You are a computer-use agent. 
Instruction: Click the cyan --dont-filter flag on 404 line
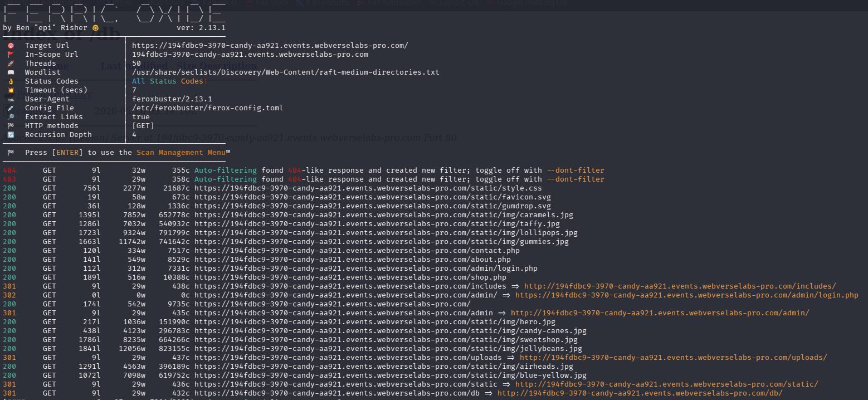tap(576, 170)
